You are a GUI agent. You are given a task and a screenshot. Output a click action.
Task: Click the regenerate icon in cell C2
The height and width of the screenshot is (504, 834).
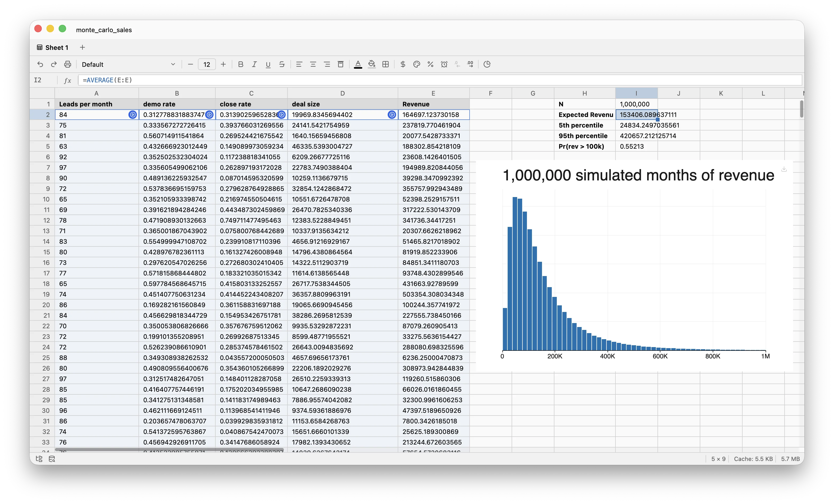[x=282, y=115]
